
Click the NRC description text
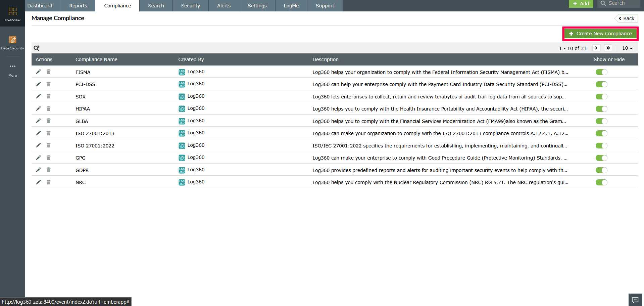click(440, 182)
